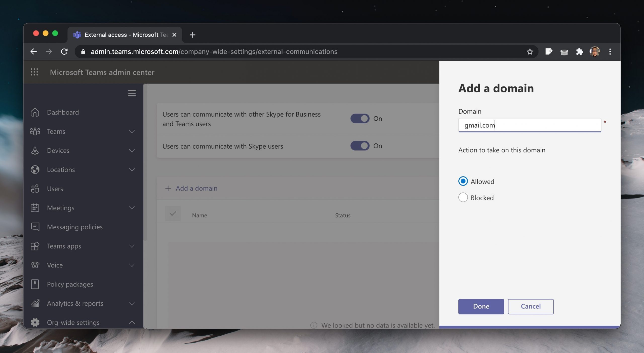
Task: Toggle Skype for Business and Teams switch
Action: [360, 119]
